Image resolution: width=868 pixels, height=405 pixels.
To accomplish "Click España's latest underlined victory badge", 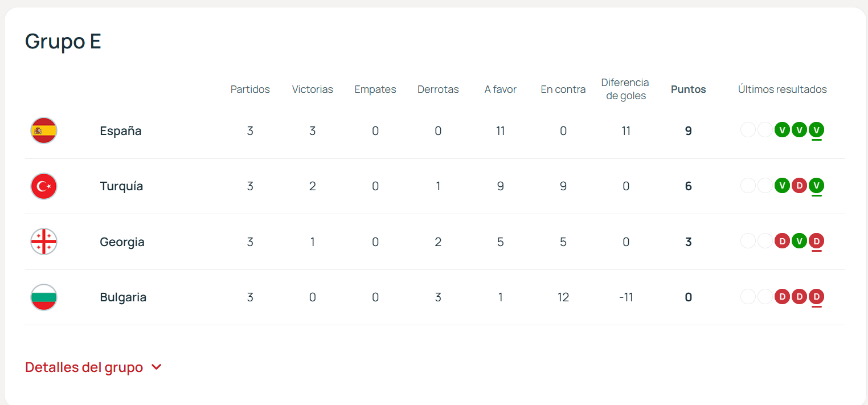I will coord(816,130).
